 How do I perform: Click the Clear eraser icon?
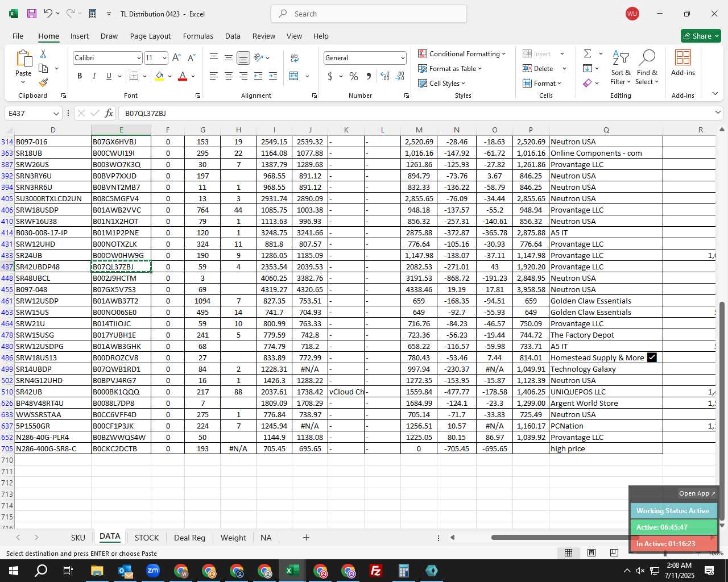(588, 83)
